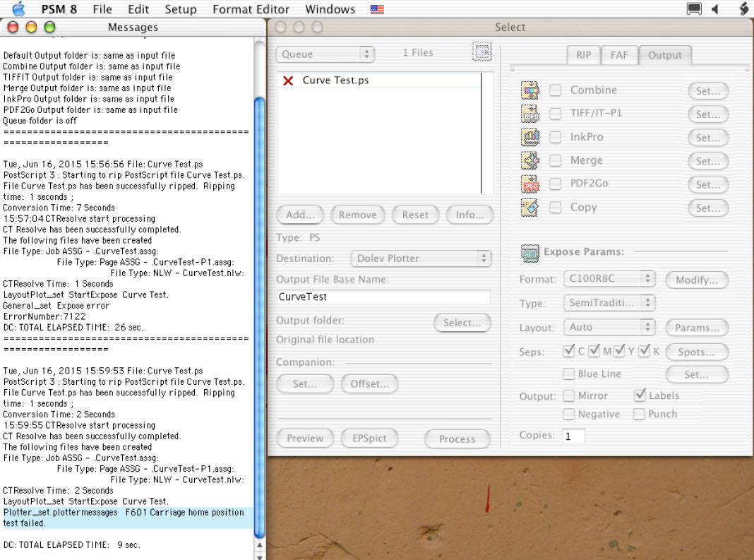Click the Copy output icon
Image resolution: width=754 pixels, height=560 pixels.
530,208
